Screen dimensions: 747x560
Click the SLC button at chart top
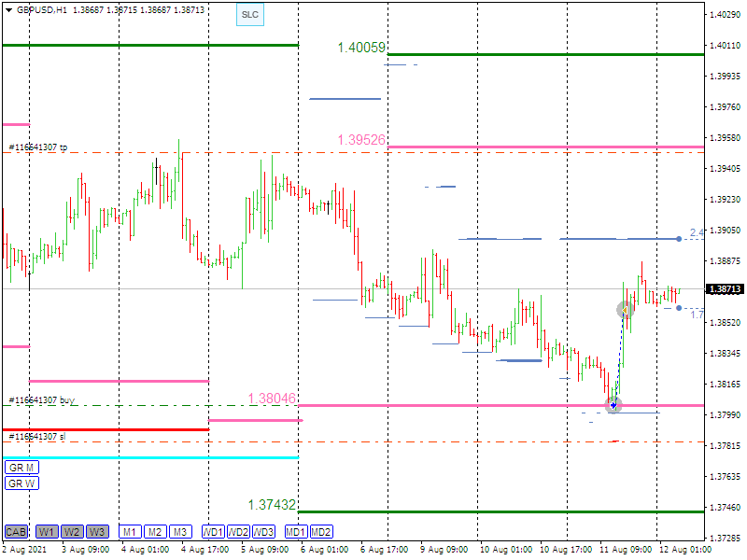(250, 14)
